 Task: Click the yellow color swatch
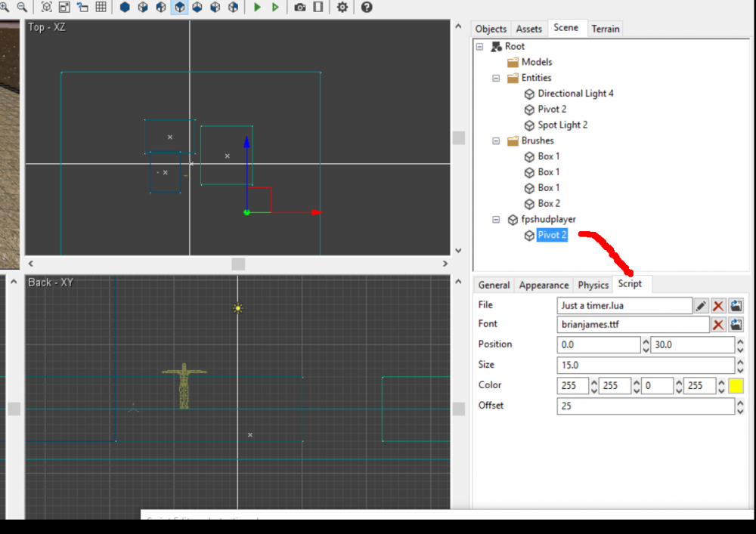736,386
